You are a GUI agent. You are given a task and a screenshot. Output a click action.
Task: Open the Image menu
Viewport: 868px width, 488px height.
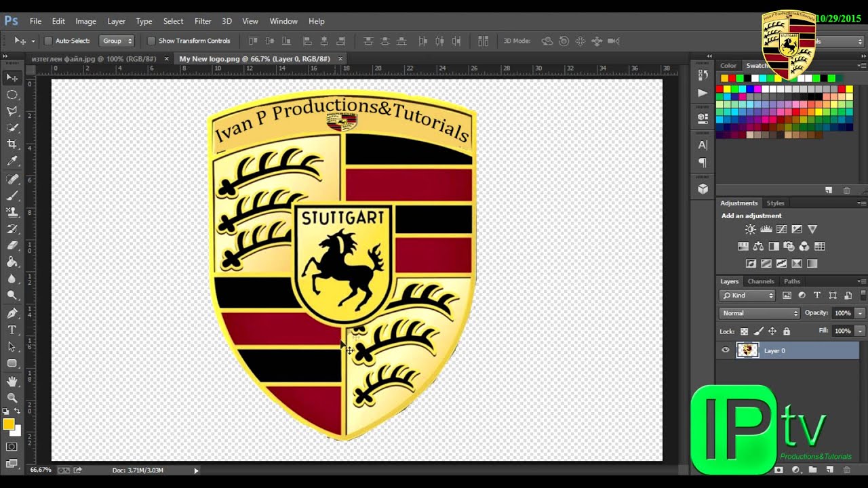[x=85, y=21]
